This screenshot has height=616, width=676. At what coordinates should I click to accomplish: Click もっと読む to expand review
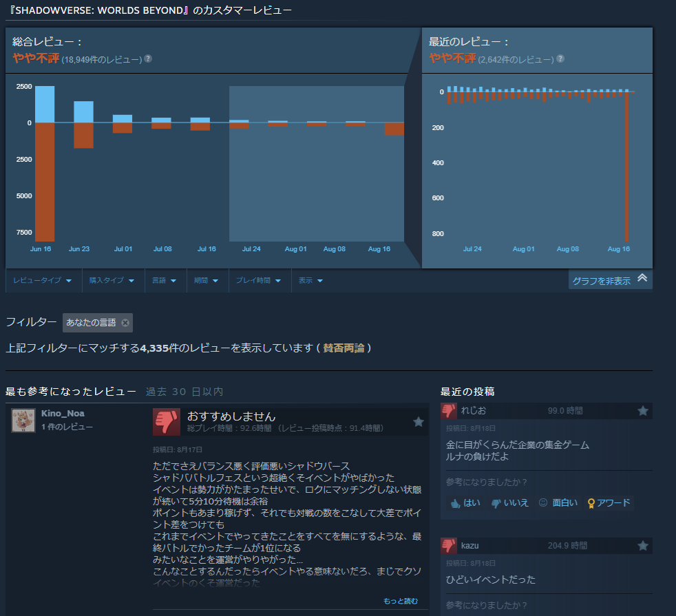[x=400, y=601]
